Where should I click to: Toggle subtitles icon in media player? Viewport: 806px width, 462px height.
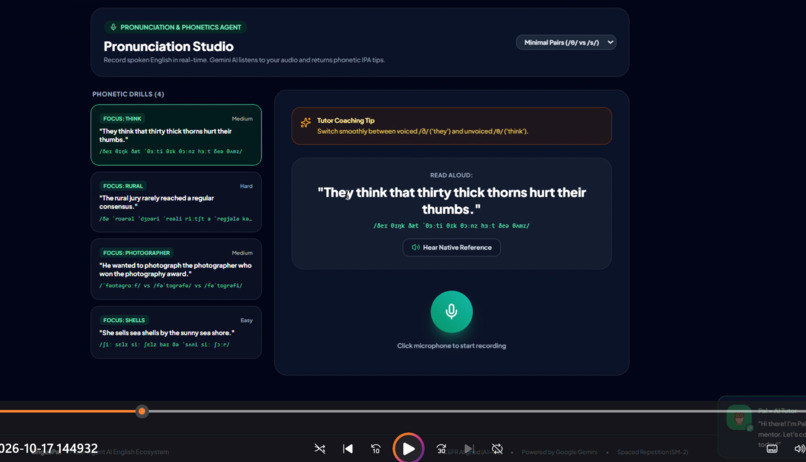pos(772,449)
